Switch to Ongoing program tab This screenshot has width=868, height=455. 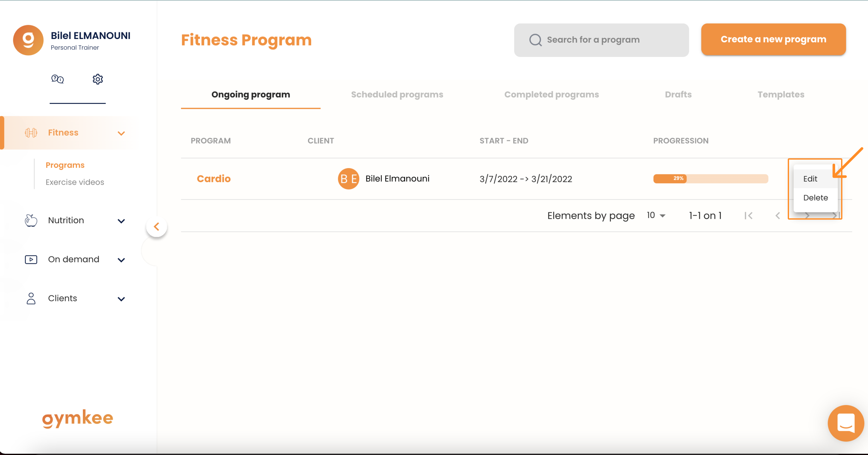pos(251,95)
